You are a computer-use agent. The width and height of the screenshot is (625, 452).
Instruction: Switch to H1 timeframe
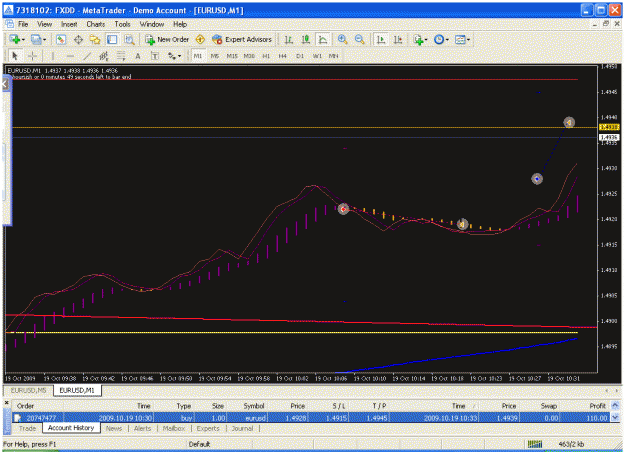266,56
